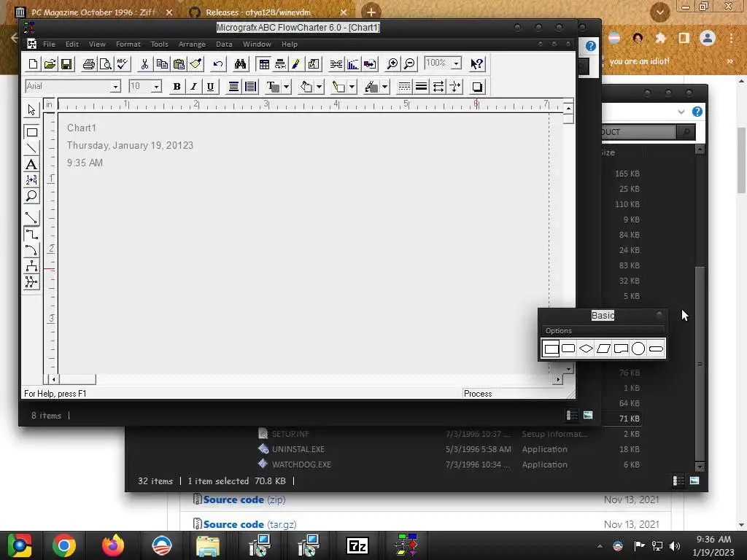Open a file via the folder icon
The image size is (747, 560).
click(50, 64)
